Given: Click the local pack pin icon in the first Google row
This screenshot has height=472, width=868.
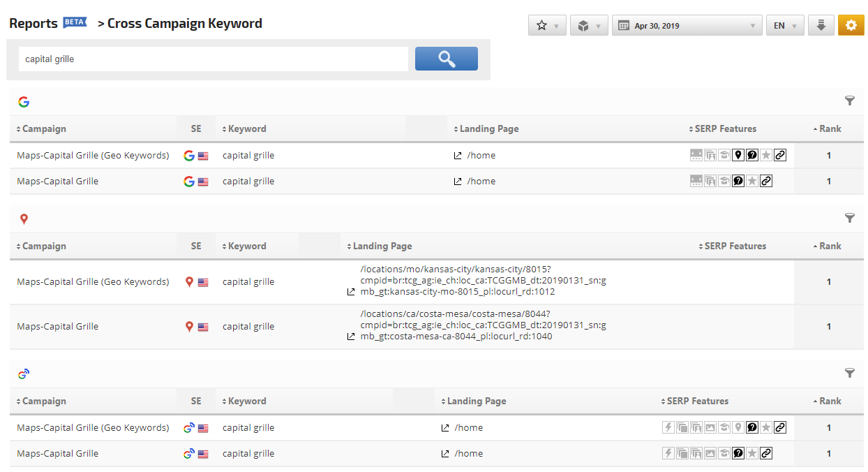Looking at the screenshot, I should coord(738,156).
